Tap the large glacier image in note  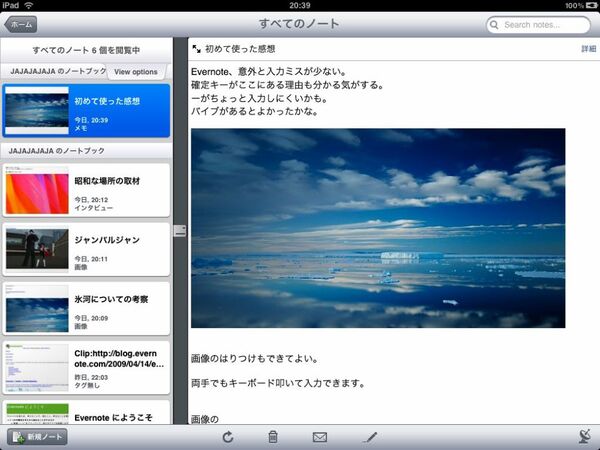coord(378,228)
